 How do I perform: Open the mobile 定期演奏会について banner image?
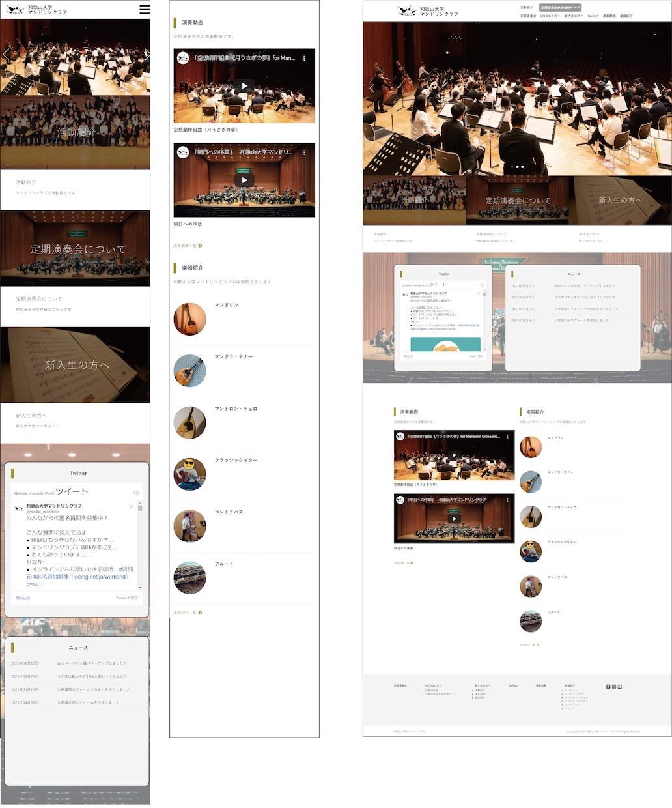(75, 248)
